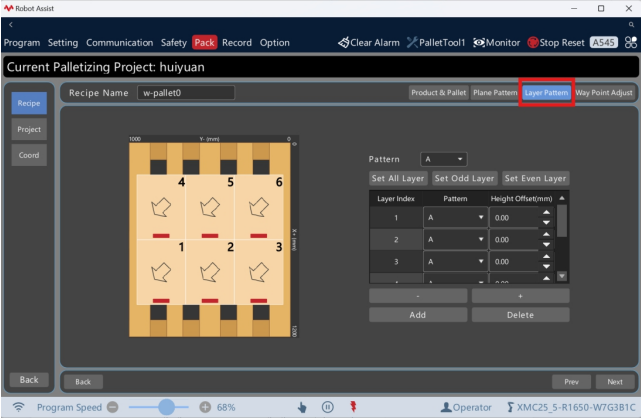Open the four-circle apps icon

coord(631,42)
